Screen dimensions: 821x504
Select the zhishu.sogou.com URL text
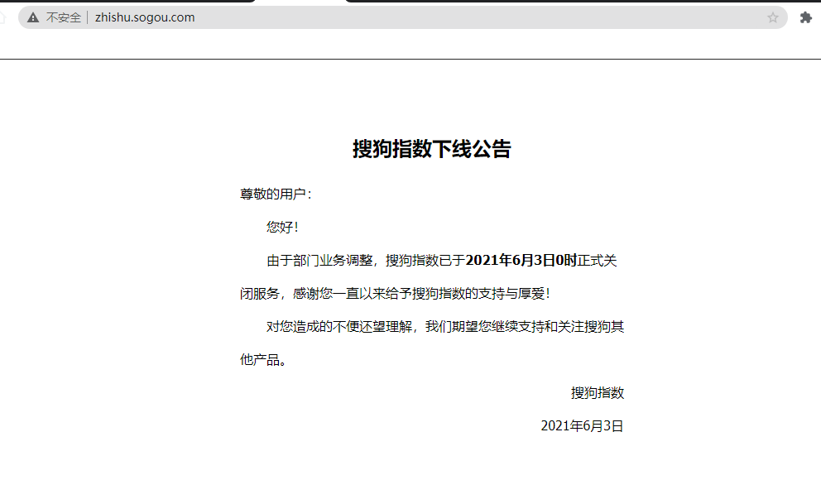point(145,17)
